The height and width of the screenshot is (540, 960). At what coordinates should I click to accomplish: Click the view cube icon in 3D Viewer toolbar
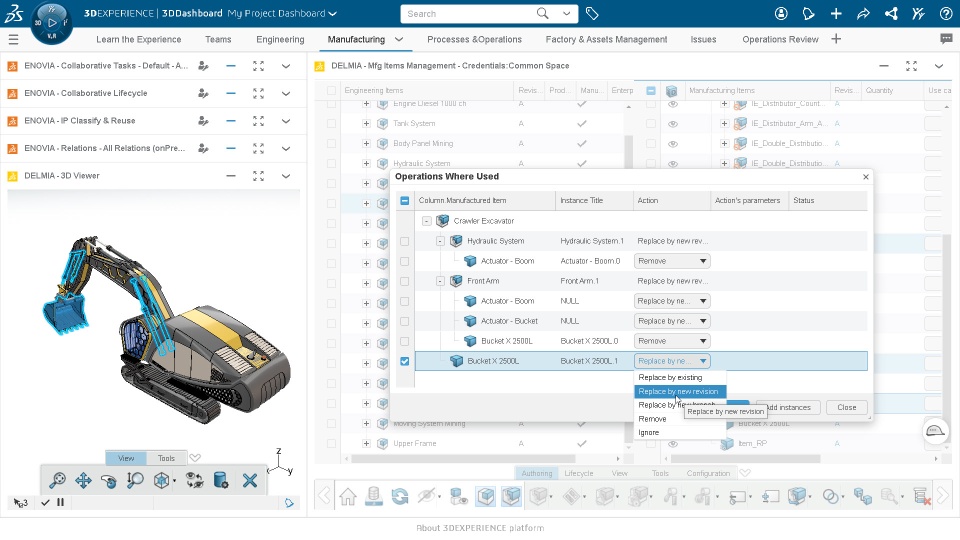point(162,481)
